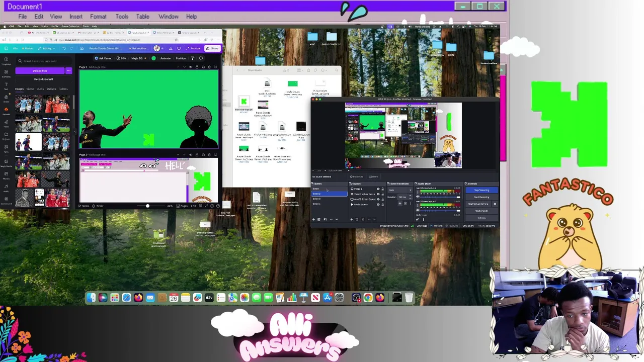Toggle visibility of Media Source in OBS

pos(378,205)
